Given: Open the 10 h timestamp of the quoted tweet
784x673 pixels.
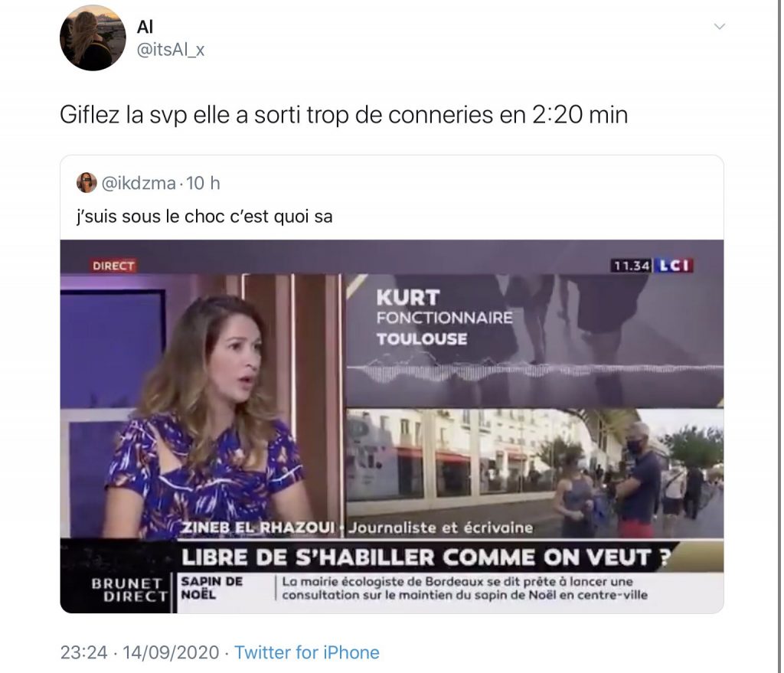Looking at the screenshot, I should coord(202,184).
